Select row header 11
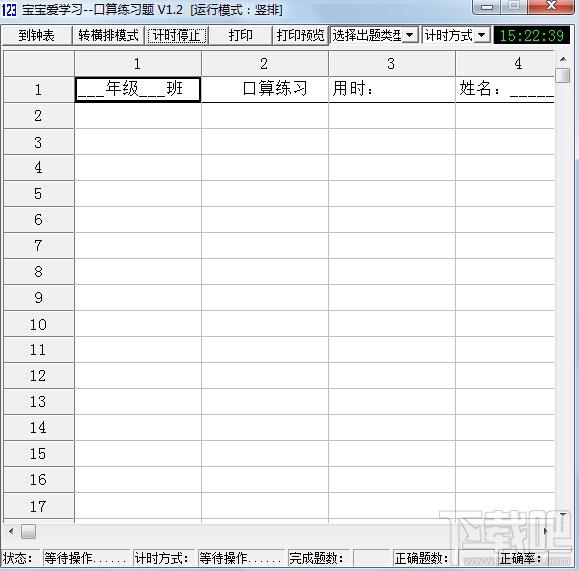The height and width of the screenshot is (571, 579). (x=38, y=350)
